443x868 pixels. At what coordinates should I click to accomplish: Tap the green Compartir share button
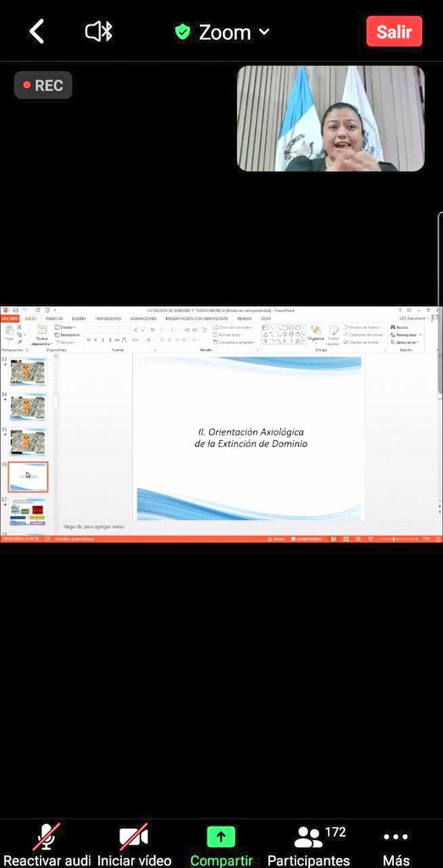221,844
